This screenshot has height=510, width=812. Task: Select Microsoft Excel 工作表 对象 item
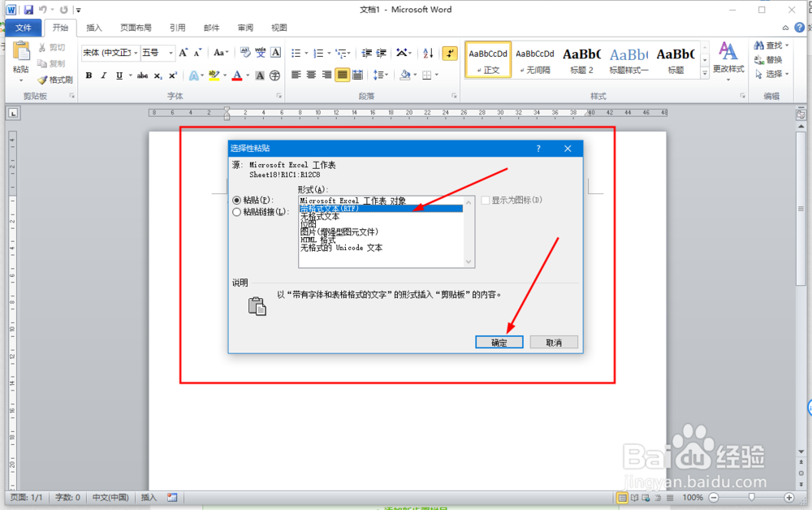pos(352,201)
